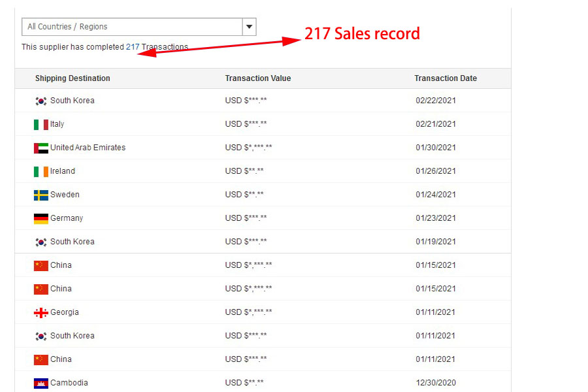Click the Ireland flag icon
Viewport: 588px width, 392px height.
point(41,171)
